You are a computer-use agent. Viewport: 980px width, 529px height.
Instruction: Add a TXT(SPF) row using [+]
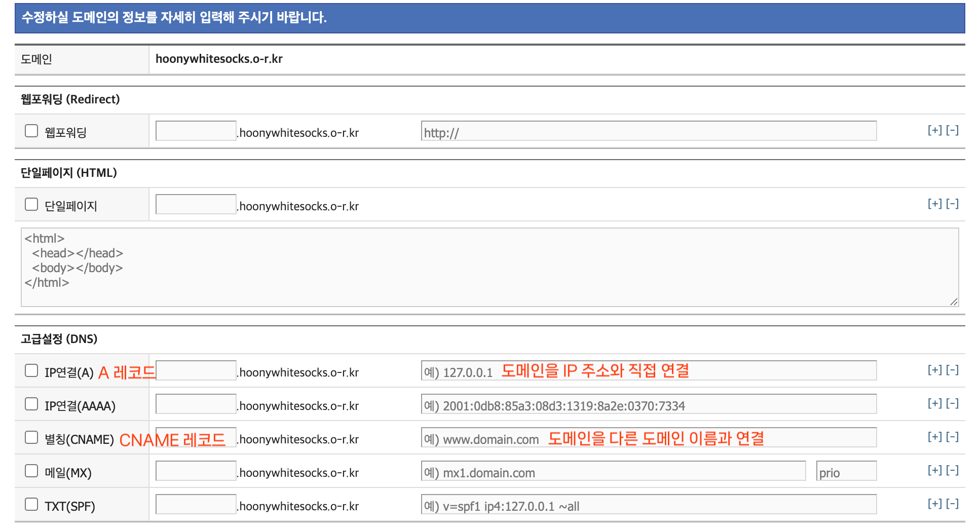[x=934, y=504]
